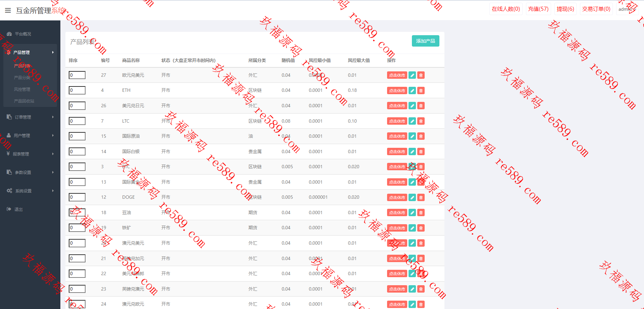Image resolution: width=644 pixels, height=309 pixels.
Task: Open 产品列表 in the sidebar
Action: pyautogui.click(x=22, y=66)
